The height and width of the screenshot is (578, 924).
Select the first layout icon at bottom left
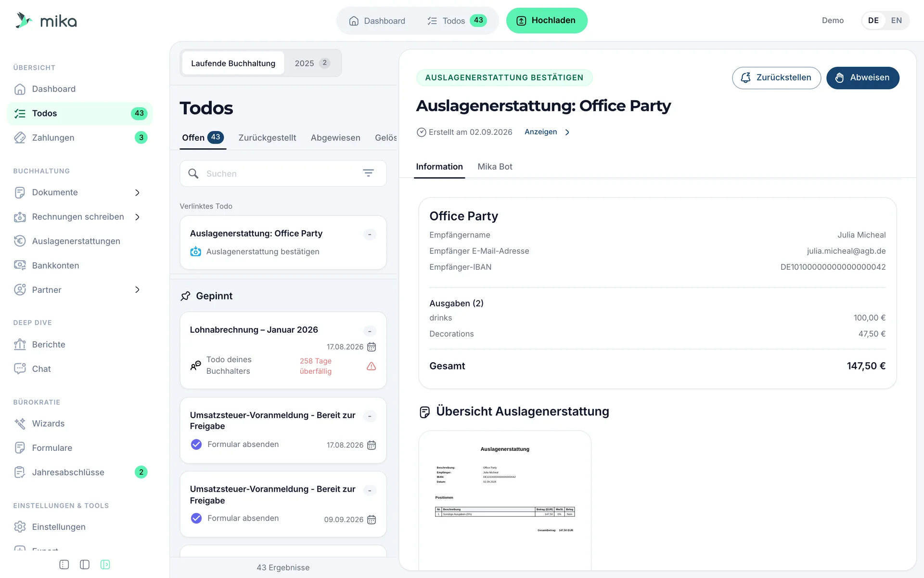click(64, 565)
